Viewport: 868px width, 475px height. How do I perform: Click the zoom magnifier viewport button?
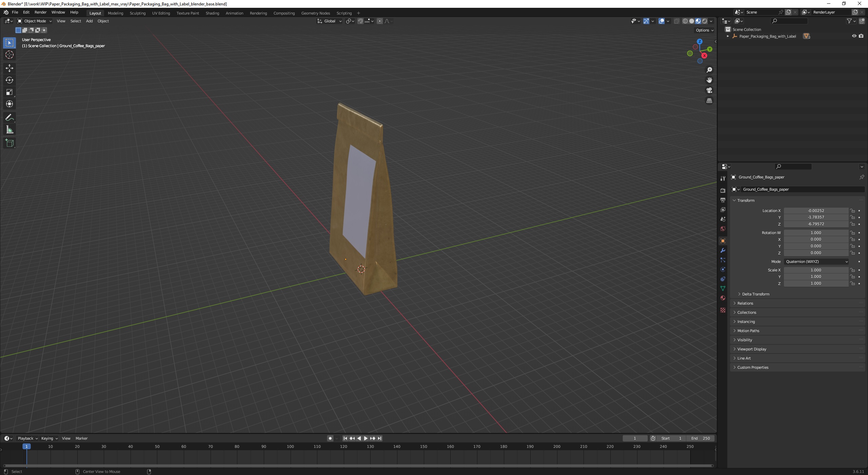click(x=709, y=70)
